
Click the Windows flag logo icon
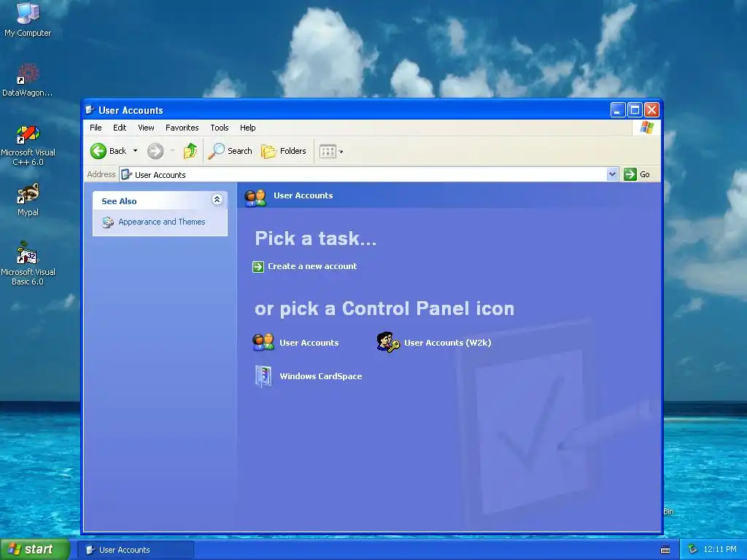[647, 128]
